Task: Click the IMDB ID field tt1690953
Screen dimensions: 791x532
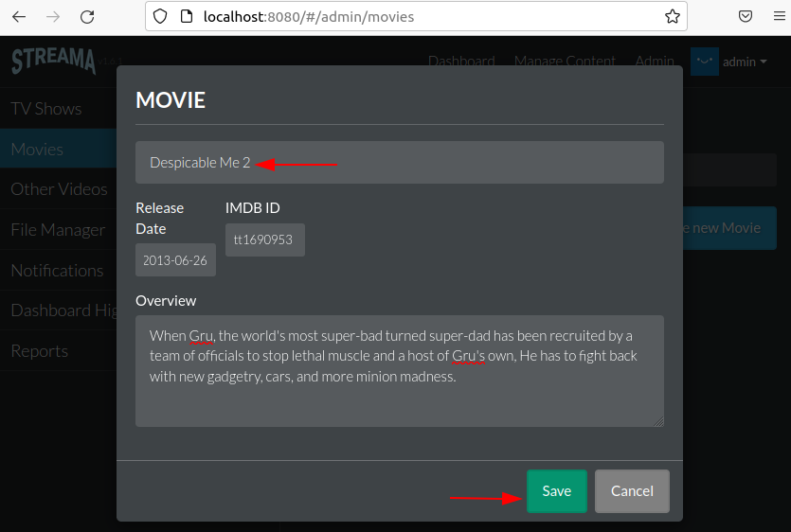Action: coord(265,239)
